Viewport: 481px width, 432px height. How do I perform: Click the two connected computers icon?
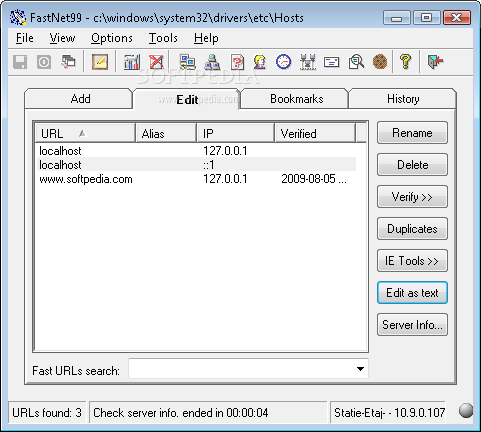point(188,62)
